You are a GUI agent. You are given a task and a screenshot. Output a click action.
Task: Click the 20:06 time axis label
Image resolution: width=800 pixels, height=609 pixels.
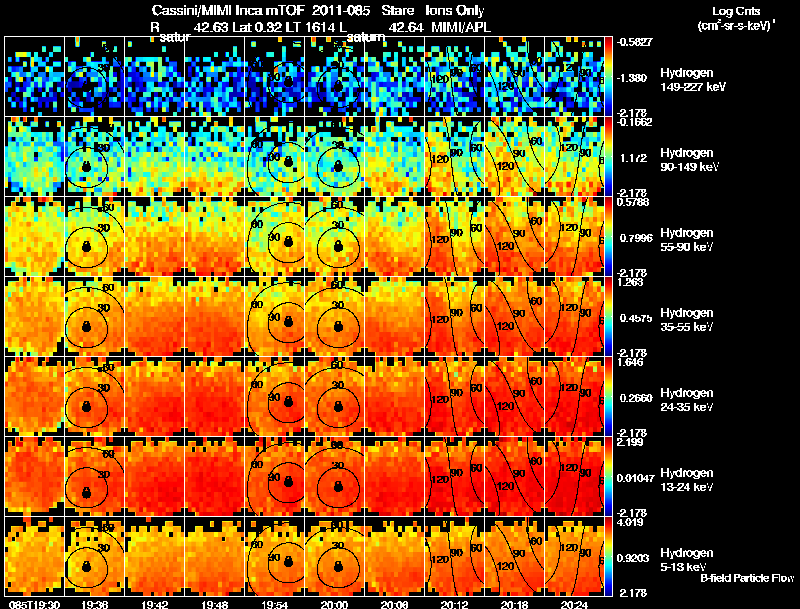tap(394, 604)
